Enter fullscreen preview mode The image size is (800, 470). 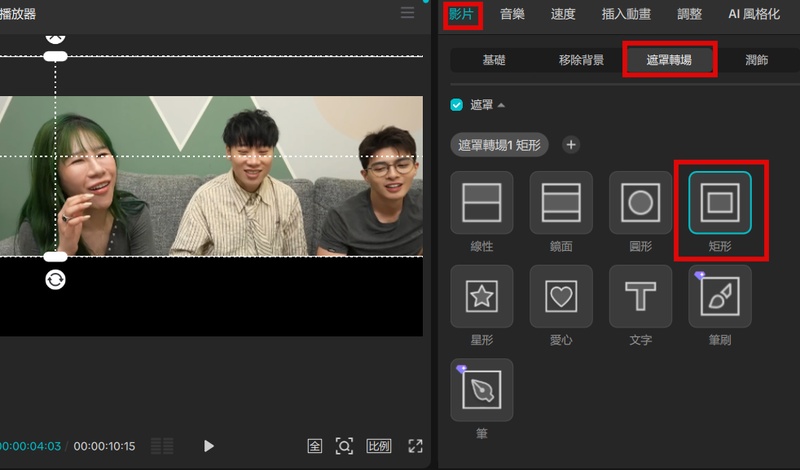pos(415,446)
